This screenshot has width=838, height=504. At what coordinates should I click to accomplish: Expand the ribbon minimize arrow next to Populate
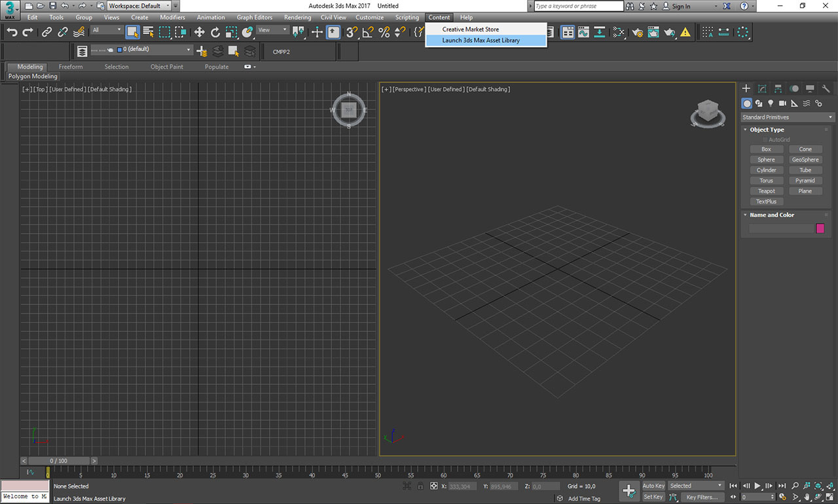tap(249, 67)
